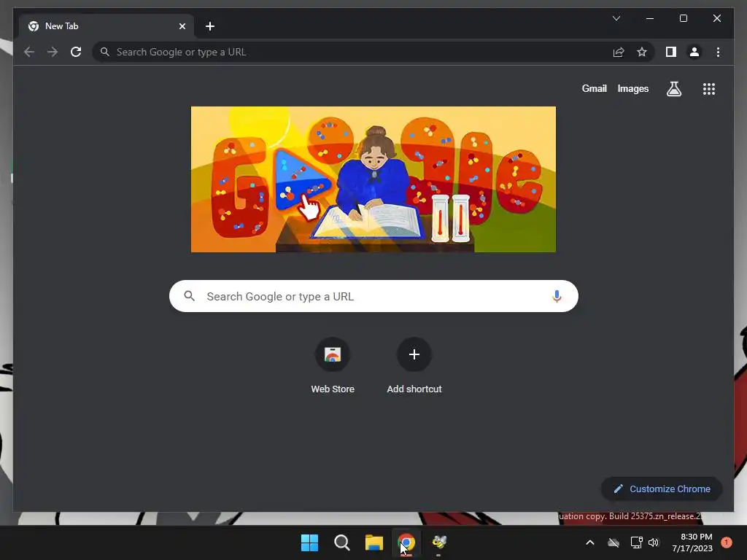The width and height of the screenshot is (747, 560).
Task: Open a new tab with plus button
Action: point(209,26)
